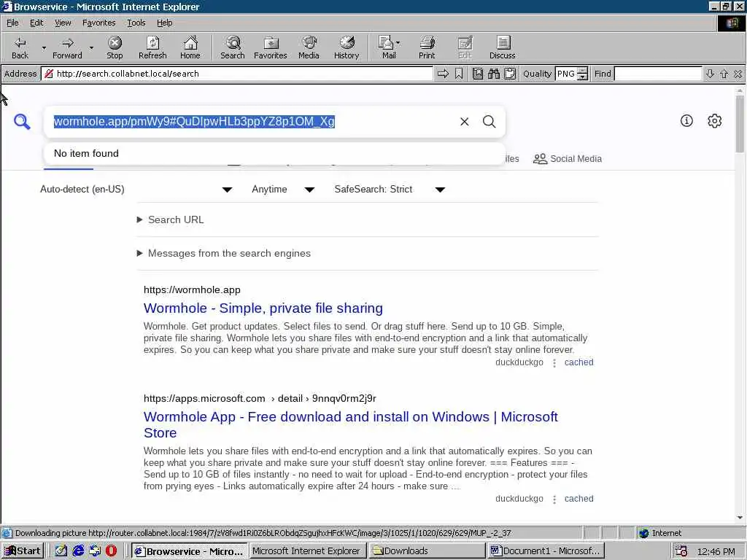Open Wormhole - Simple, private file sharing link

coord(263,308)
